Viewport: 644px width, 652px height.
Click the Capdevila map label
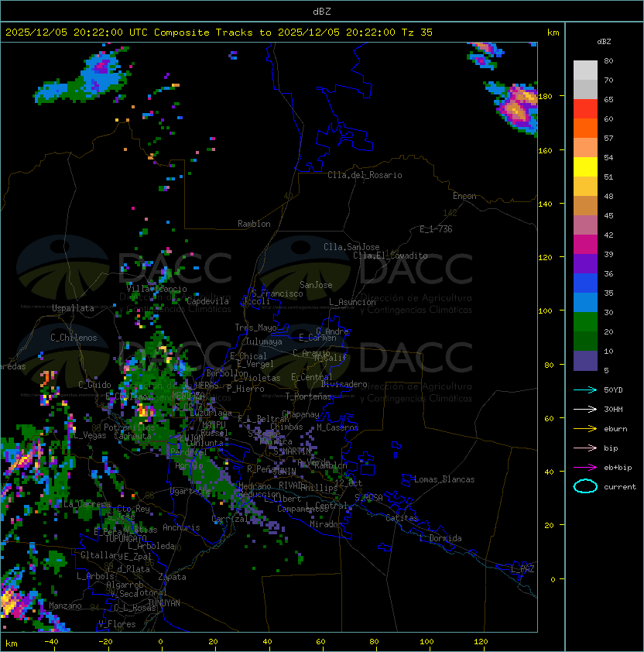point(207,301)
